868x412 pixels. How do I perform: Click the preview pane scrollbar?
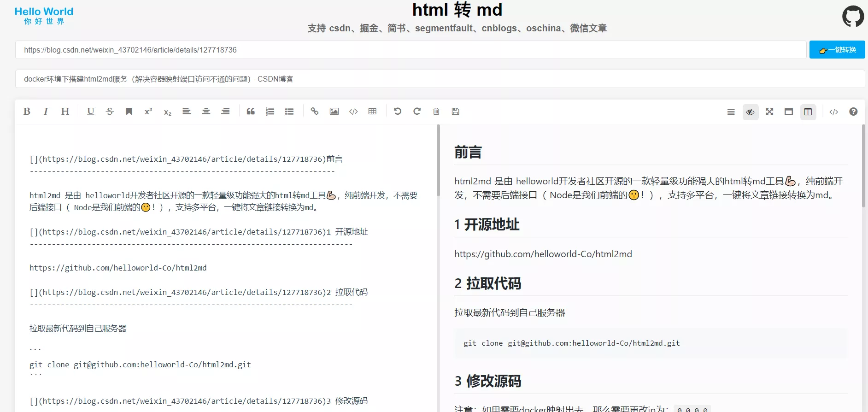pyautogui.click(x=863, y=166)
